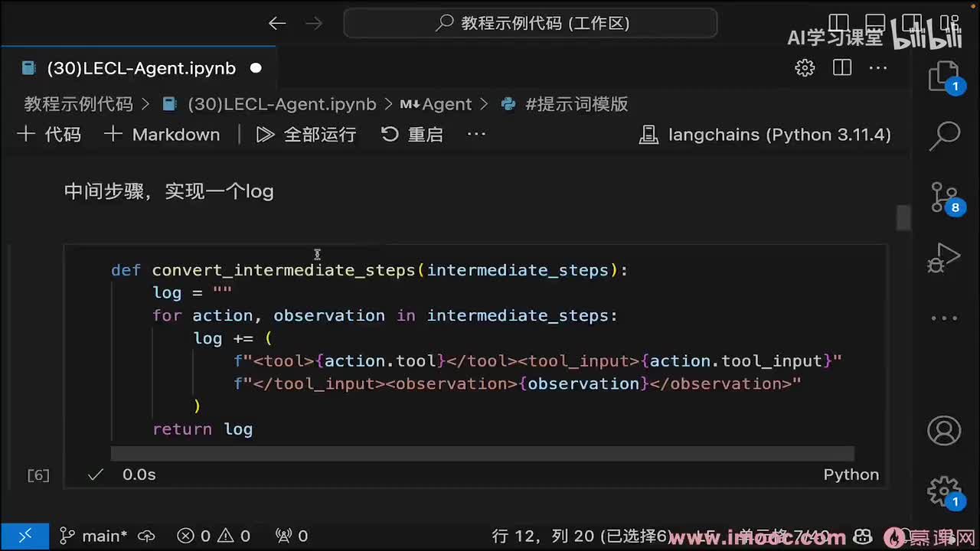Click the convert_intermediate_steps function name
This screenshot has width=980, height=551.
point(283,270)
